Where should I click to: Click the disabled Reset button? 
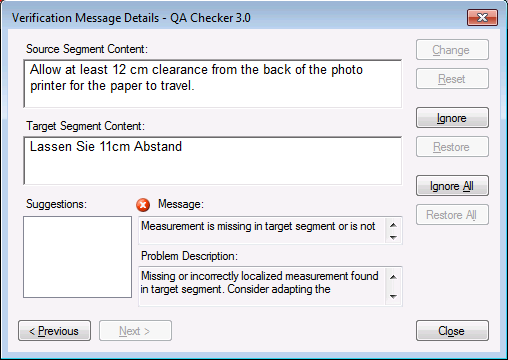pos(452,79)
